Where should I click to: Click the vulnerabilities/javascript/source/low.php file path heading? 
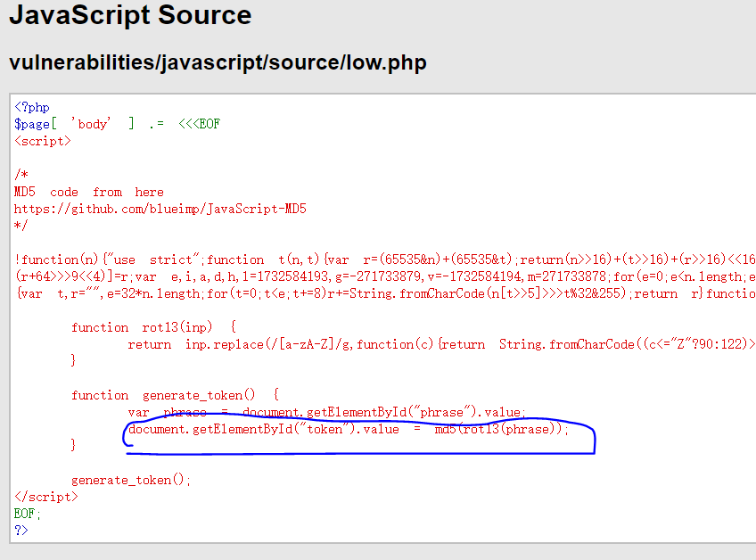click(x=218, y=62)
